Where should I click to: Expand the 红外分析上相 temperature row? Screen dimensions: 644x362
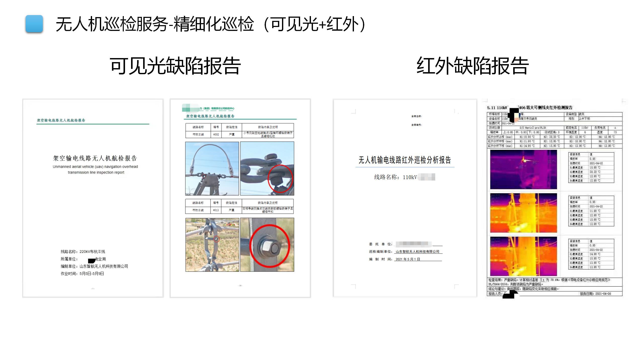(500, 137)
